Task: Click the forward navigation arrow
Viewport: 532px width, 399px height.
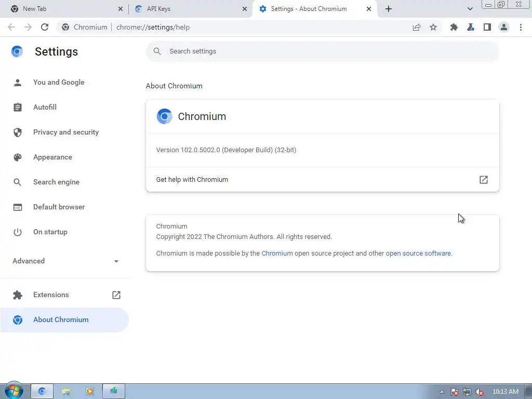Action: click(x=28, y=27)
